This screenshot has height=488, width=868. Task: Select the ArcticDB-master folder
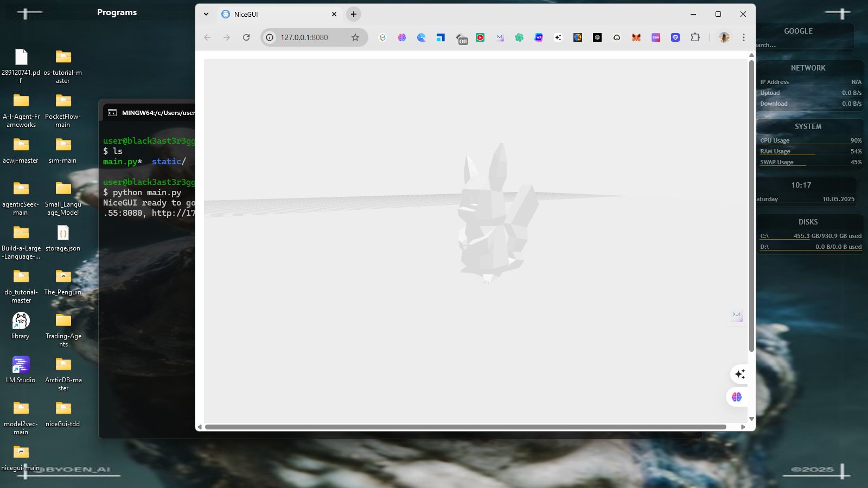(63, 374)
